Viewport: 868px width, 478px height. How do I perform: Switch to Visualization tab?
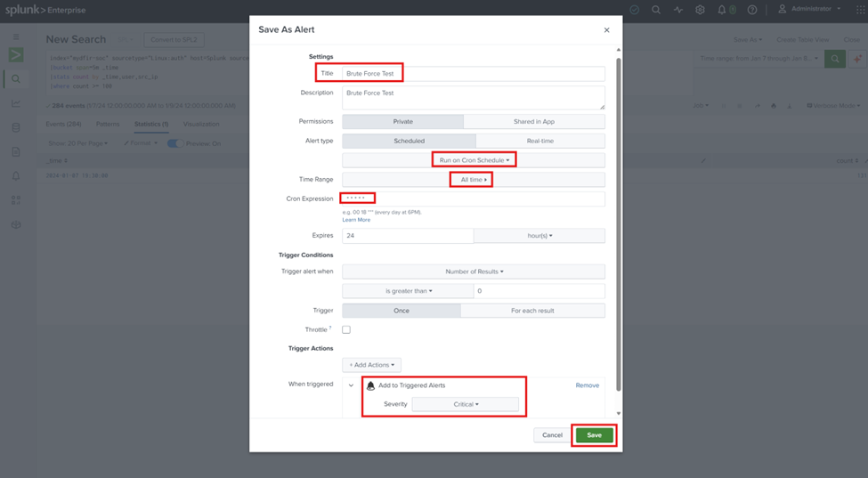click(x=201, y=124)
